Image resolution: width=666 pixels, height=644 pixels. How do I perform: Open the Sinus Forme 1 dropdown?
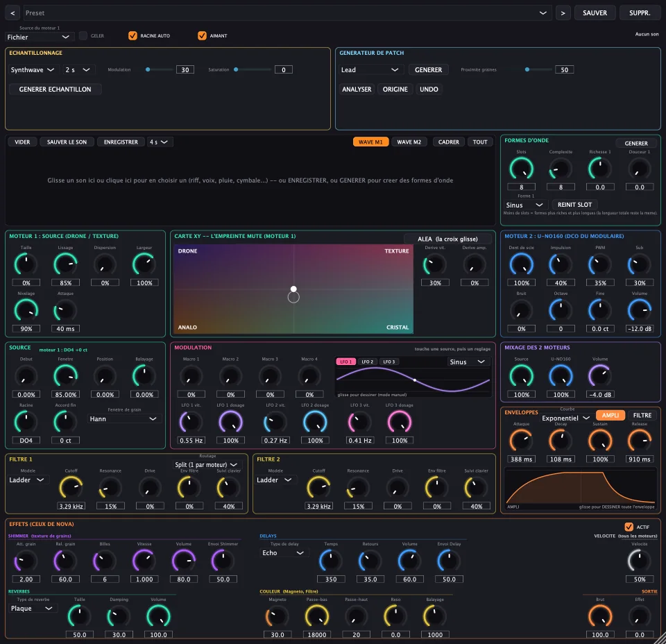click(524, 205)
